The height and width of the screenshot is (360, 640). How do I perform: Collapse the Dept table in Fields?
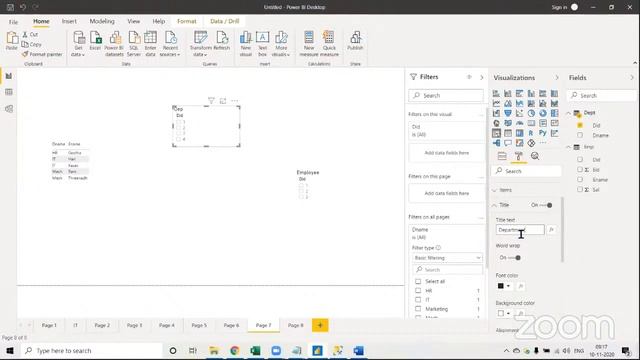(569, 113)
